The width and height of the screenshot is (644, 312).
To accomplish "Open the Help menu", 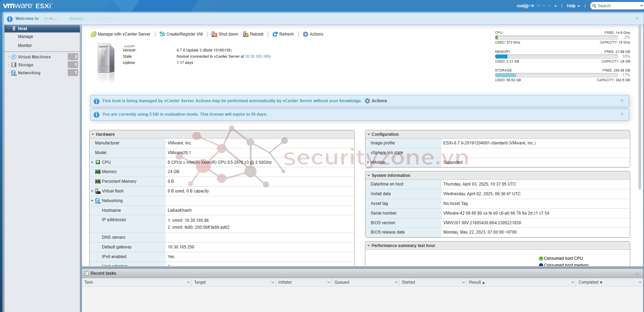I will click(573, 6).
